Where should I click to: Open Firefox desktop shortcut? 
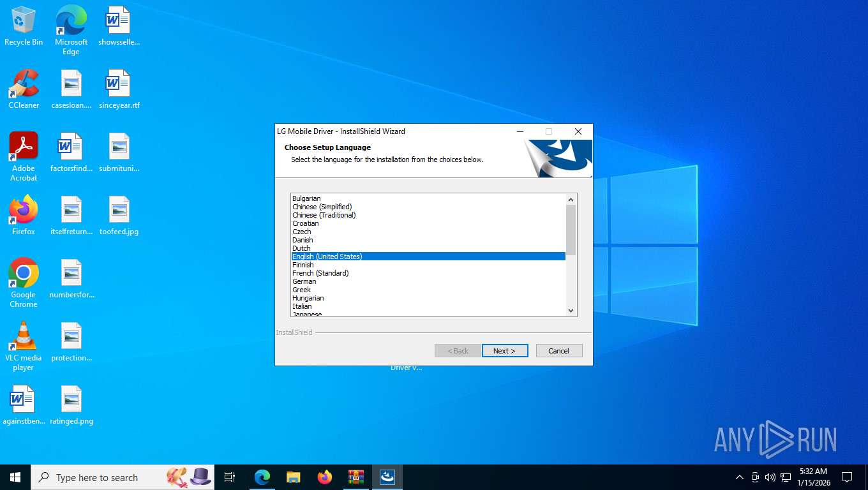click(x=24, y=216)
